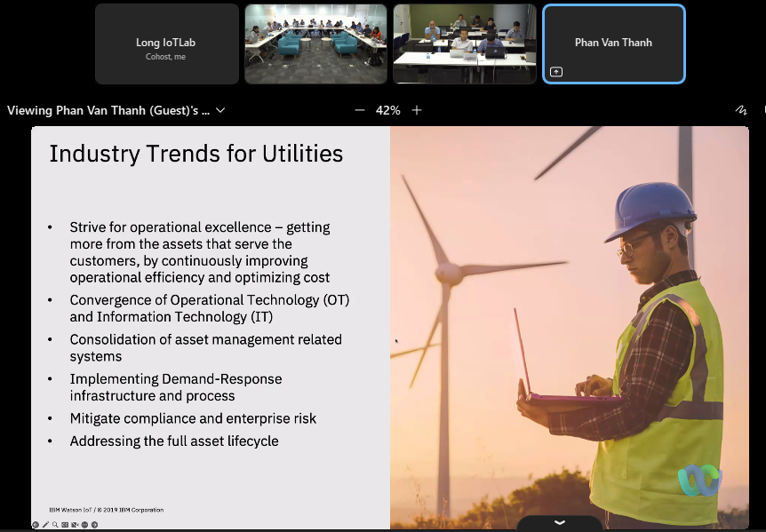Select the Phan Van Thanh participant tile
The width and height of the screenshot is (766, 532).
613,44
